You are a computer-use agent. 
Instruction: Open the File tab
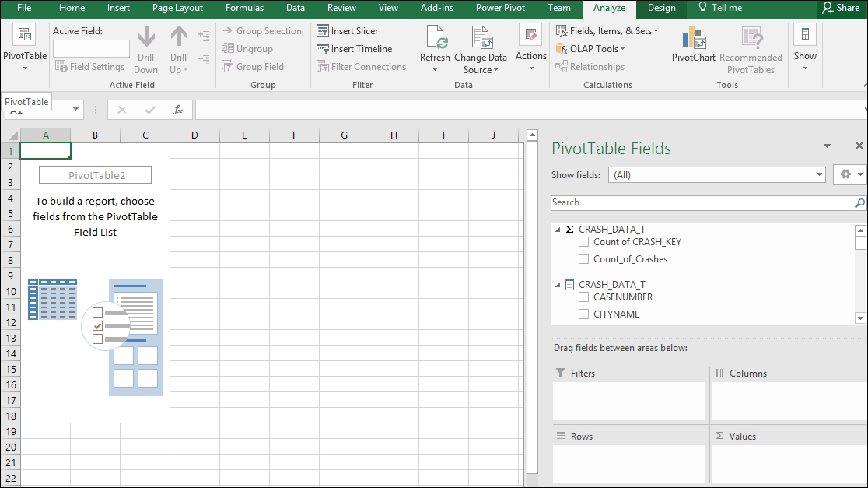coord(24,8)
